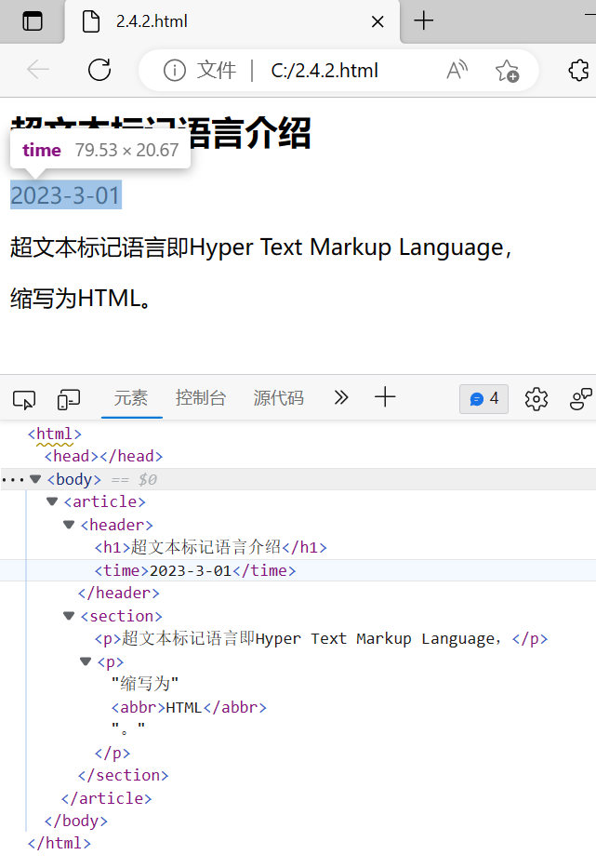Click the site information icon
The image size is (596, 868).
(174, 70)
